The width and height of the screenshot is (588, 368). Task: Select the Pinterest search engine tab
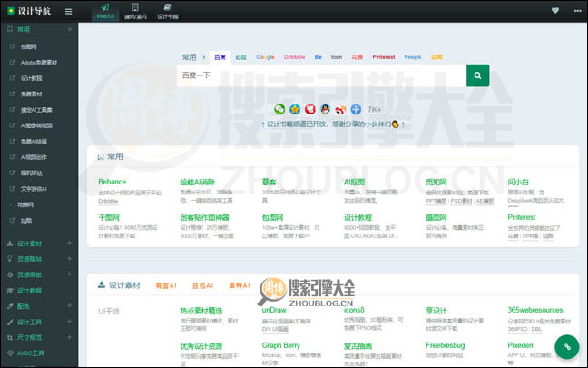(x=384, y=57)
